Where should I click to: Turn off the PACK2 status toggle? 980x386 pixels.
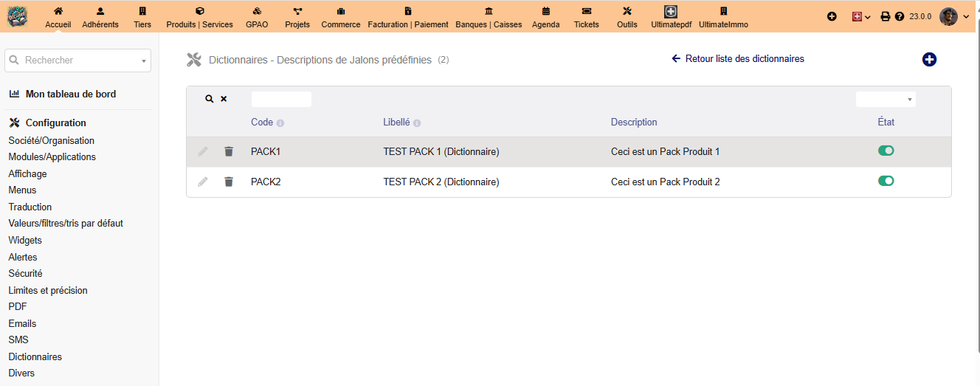point(886,181)
